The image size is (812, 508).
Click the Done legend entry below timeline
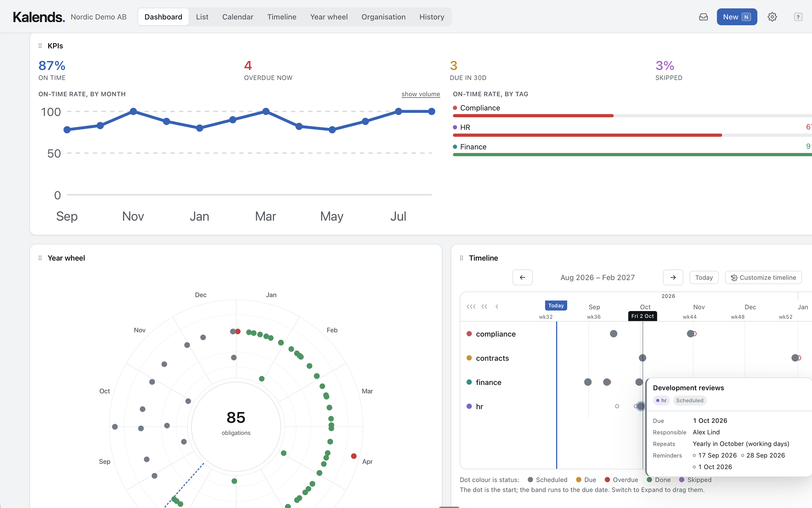(659, 480)
